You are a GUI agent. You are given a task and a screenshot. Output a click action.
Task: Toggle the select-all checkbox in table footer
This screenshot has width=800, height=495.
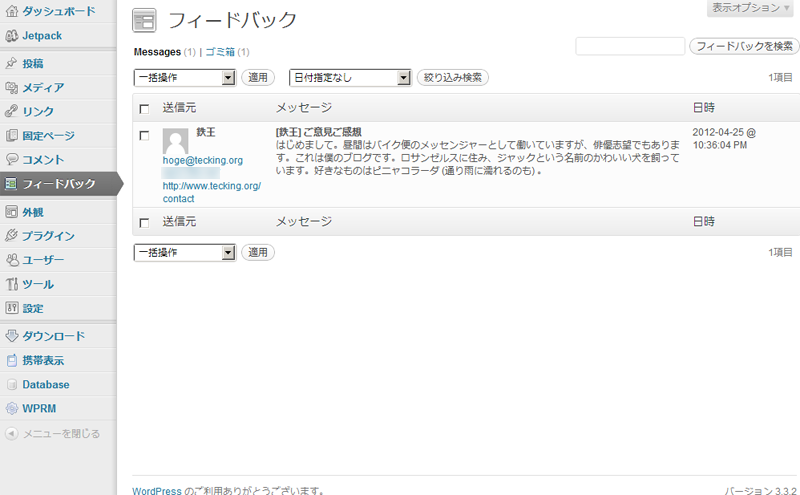[x=144, y=222]
